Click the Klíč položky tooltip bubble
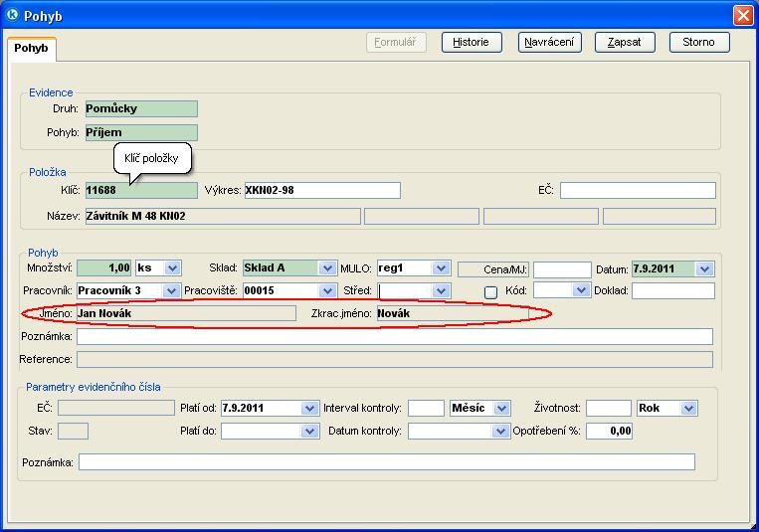The height and width of the screenshot is (532, 759). (152, 158)
